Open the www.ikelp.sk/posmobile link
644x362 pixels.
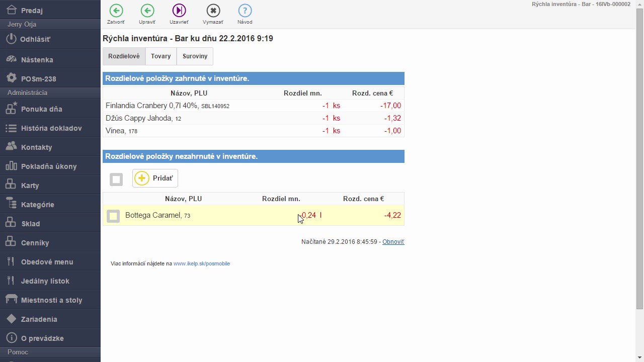pos(202,263)
